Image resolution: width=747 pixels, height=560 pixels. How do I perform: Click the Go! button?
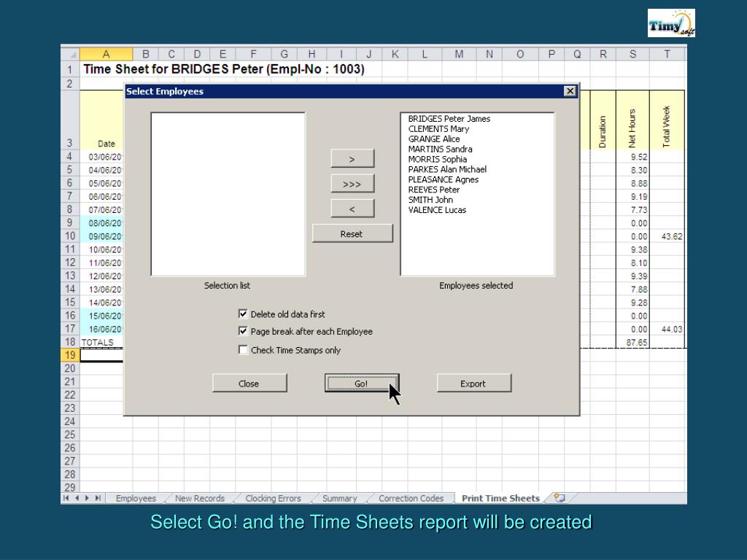[x=362, y=384]
